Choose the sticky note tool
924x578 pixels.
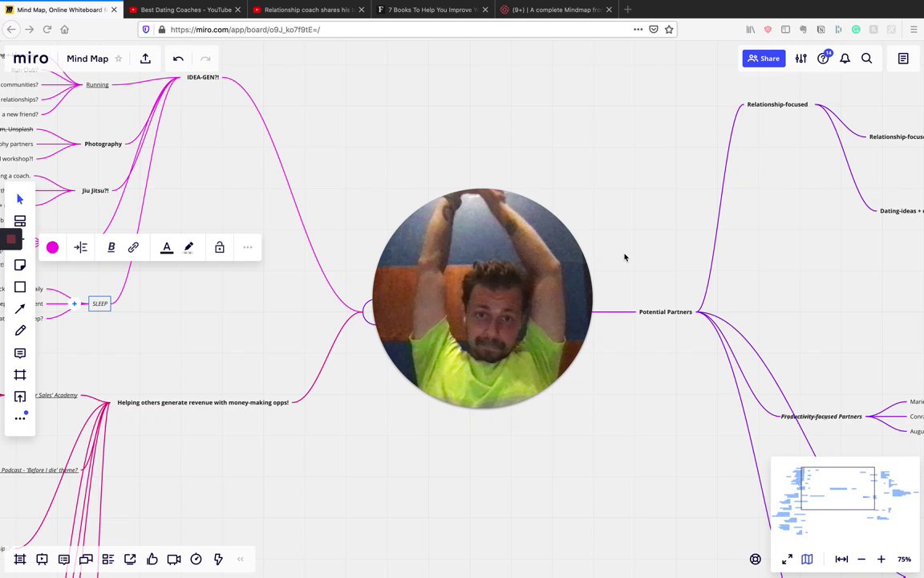pyautogui.click(x=20, y=265)
